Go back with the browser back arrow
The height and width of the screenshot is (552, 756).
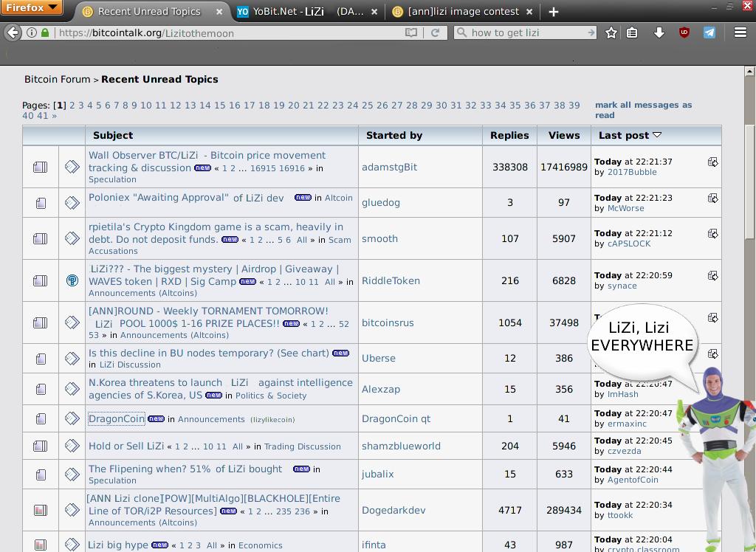(x=13, y=32)
